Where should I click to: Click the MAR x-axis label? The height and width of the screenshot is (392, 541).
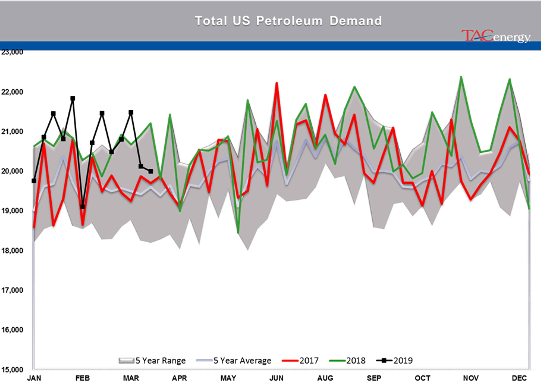point(131,378)
